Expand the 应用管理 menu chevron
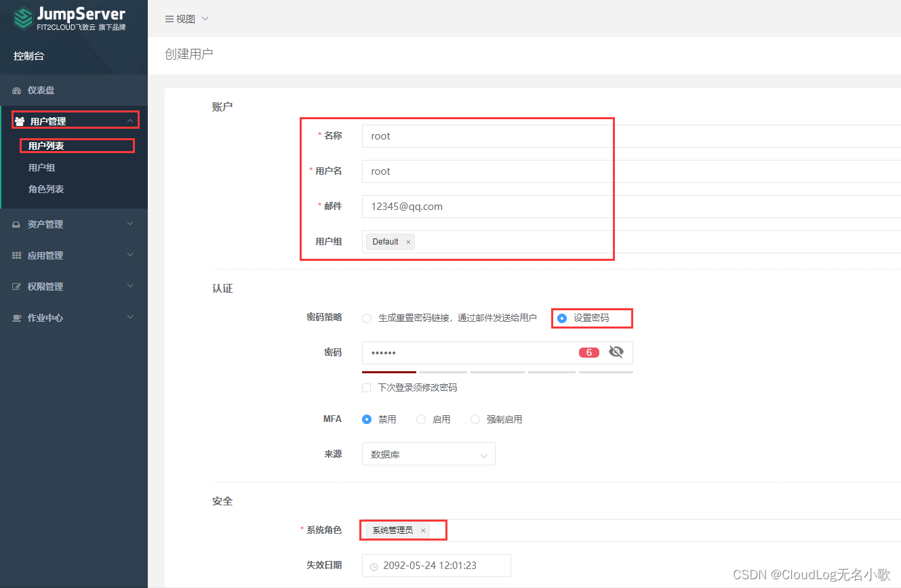This screenshot has width=901, height=588. pyautogui.click(x=130, y=255)
